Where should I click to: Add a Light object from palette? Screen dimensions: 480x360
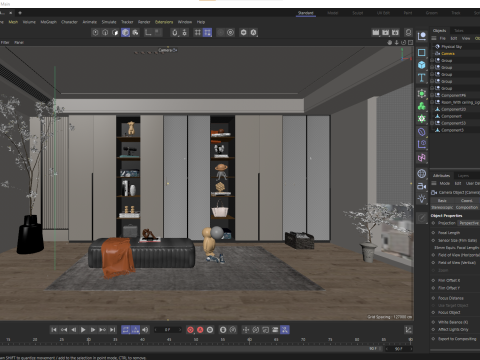(422, 199)
